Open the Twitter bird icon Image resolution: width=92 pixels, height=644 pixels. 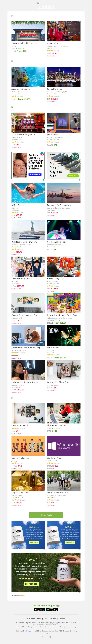pyautogui.click(x=50, y=637)
